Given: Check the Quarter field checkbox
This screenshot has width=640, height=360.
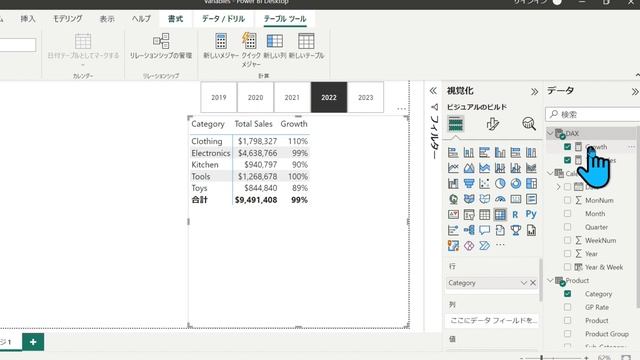Looking at the screenshot, I should pos(567,227).
